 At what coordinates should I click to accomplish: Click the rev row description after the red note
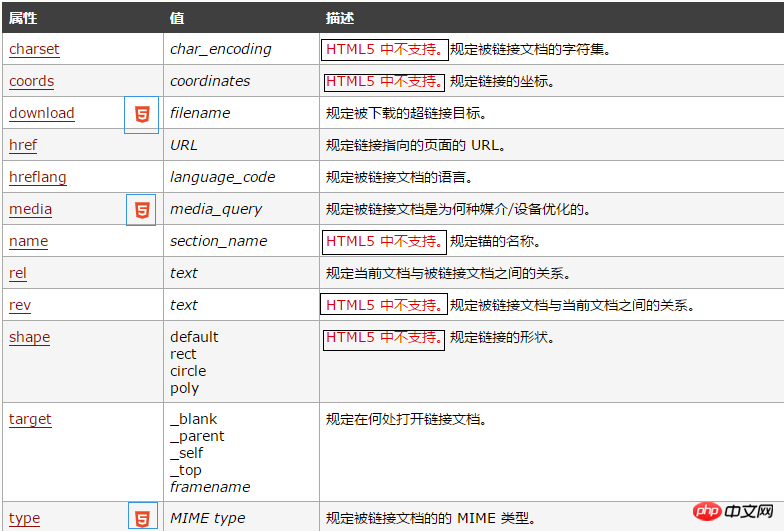pyautogui.click(x=572, y=306)
